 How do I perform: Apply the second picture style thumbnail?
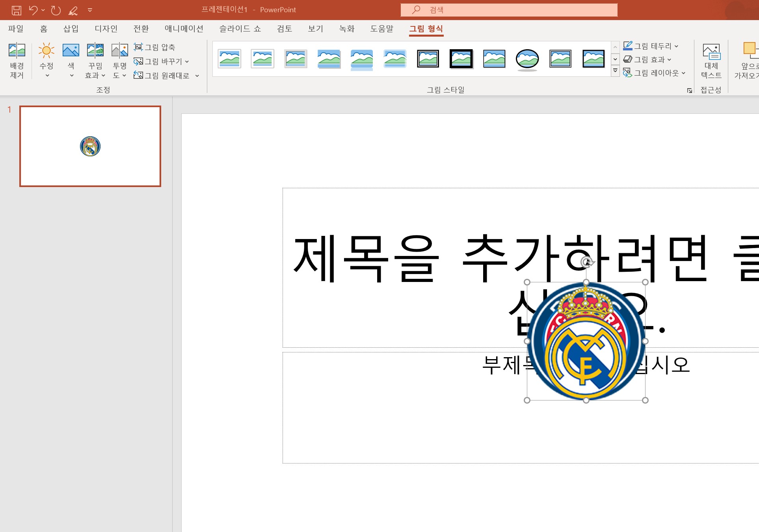point(262,59)
